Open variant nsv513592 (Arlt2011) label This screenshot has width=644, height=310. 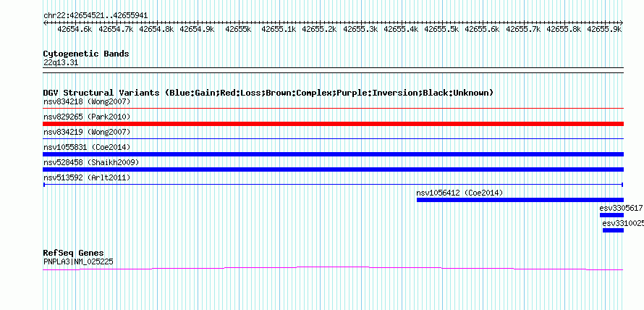coord(87,177)
